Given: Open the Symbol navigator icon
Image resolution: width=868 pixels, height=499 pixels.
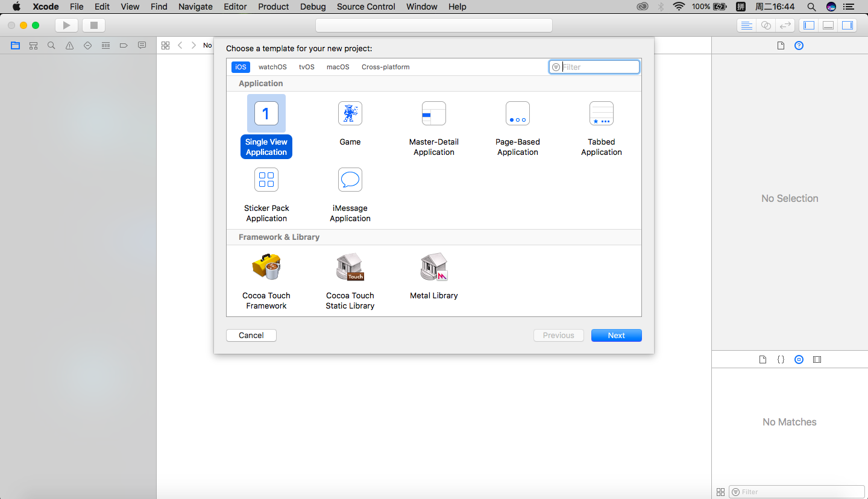Looking at the screenshot, I should pos(33,45).
